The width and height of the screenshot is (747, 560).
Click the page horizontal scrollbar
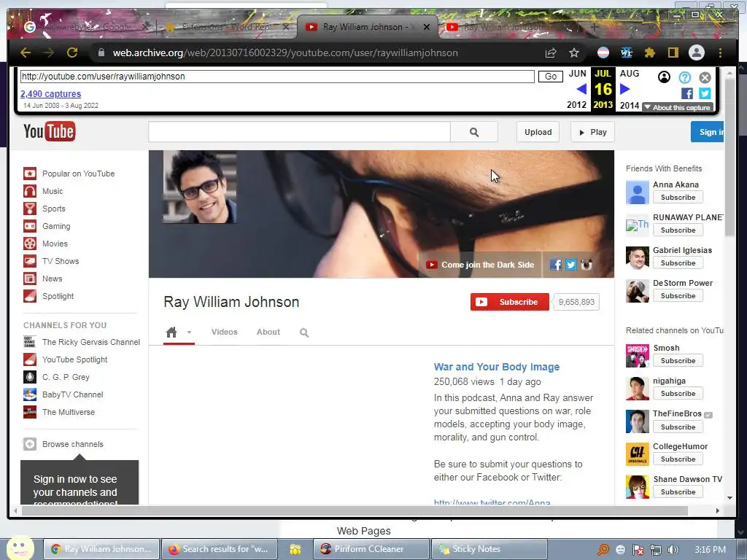point(355,510)
